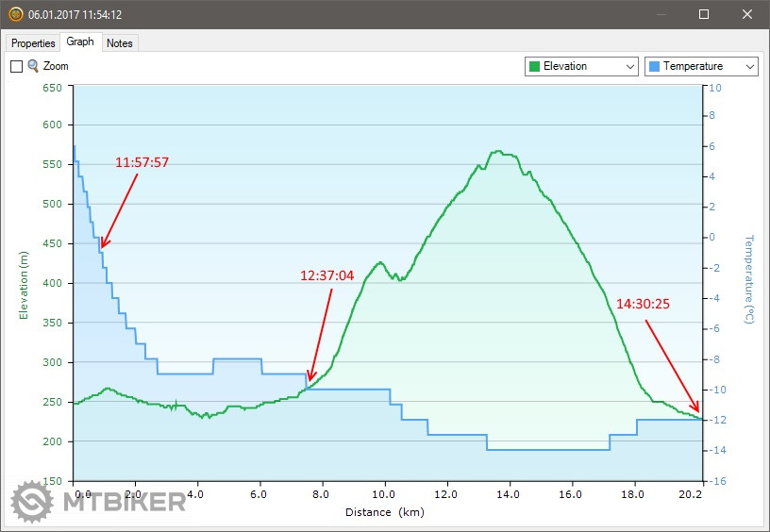This screenshot has height=532, width=770.
Task: Click the Temperature (°C) axis title
Action: (x=748, y=279)
